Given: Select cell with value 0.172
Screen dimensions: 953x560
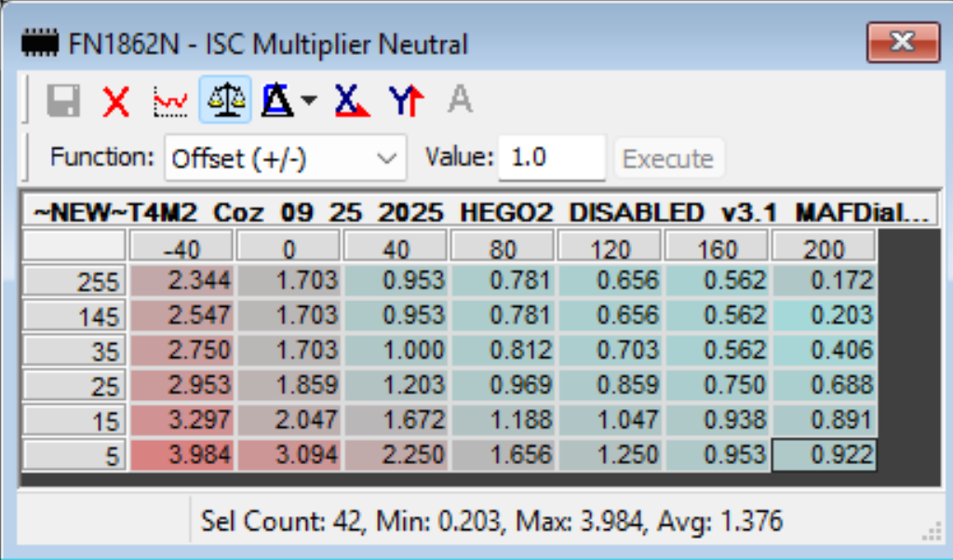Looking at the screenshot, I should (824, 281).
